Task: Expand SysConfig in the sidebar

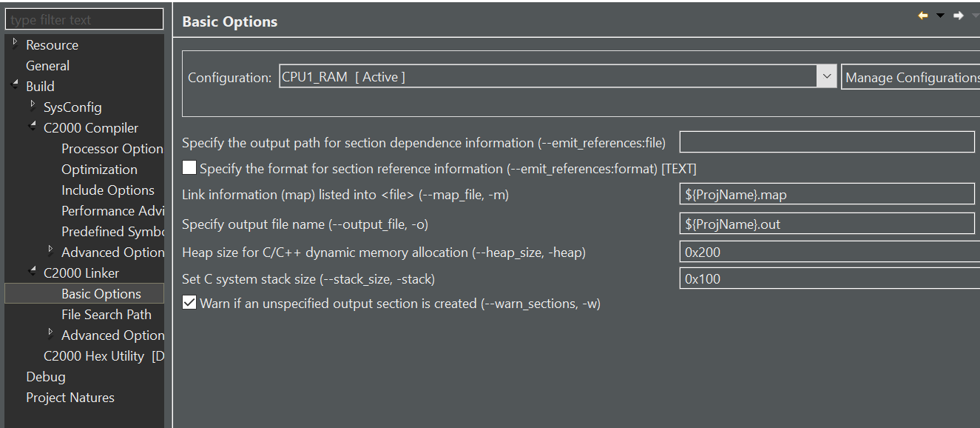Action: 33,107
